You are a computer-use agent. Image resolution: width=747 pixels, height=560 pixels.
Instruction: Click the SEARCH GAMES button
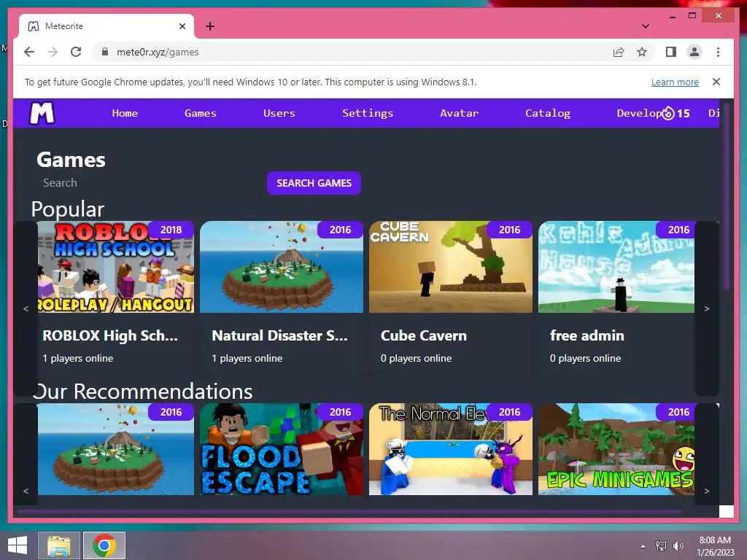pos(314,183)
